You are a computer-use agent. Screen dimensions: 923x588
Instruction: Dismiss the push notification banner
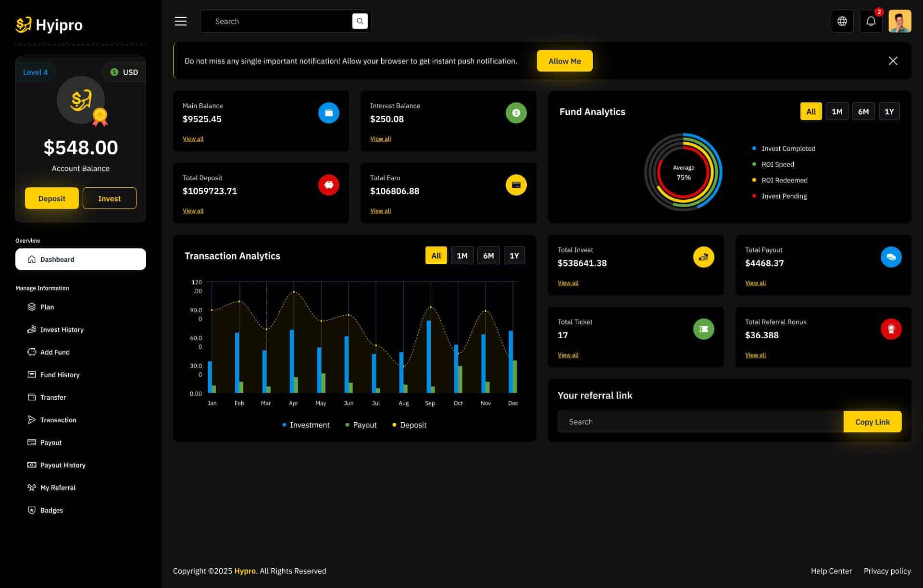[x=893, y=61]
